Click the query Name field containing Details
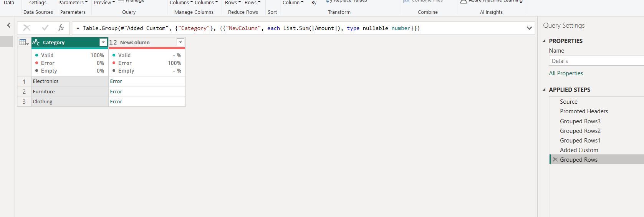The height and width of the screenshot is (217, 644). (596, 61)
